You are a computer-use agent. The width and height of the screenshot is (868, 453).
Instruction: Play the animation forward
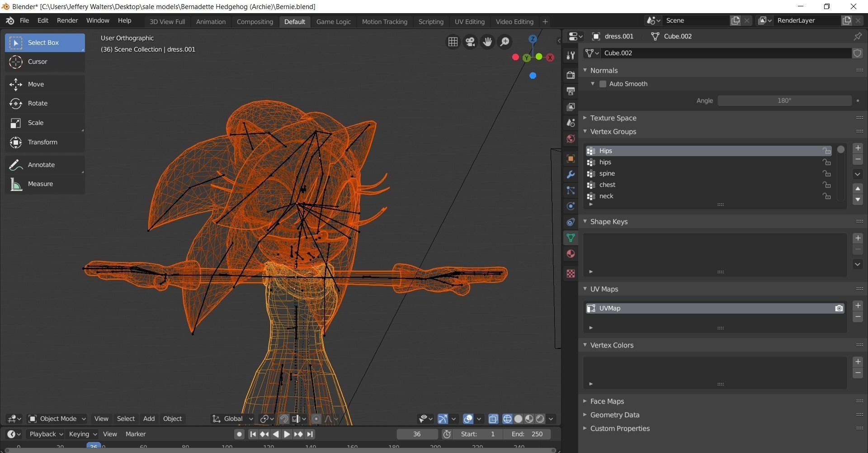pyautogui.click(x=287, y=434)
